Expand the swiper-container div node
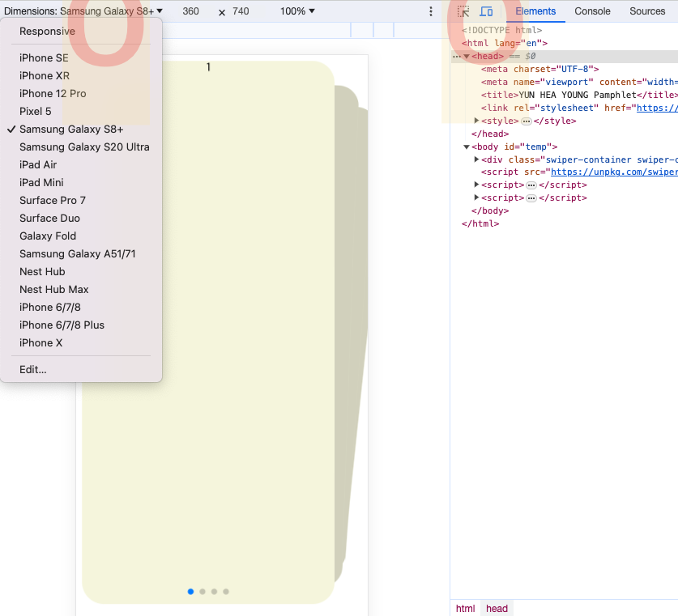This screenshot has height=616, width=678. click(476, 159)
